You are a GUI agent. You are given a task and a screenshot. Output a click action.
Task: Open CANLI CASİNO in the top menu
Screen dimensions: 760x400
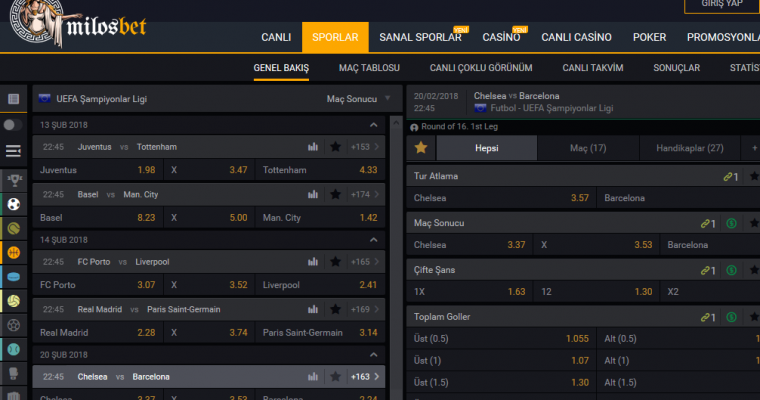coord(576,37)
